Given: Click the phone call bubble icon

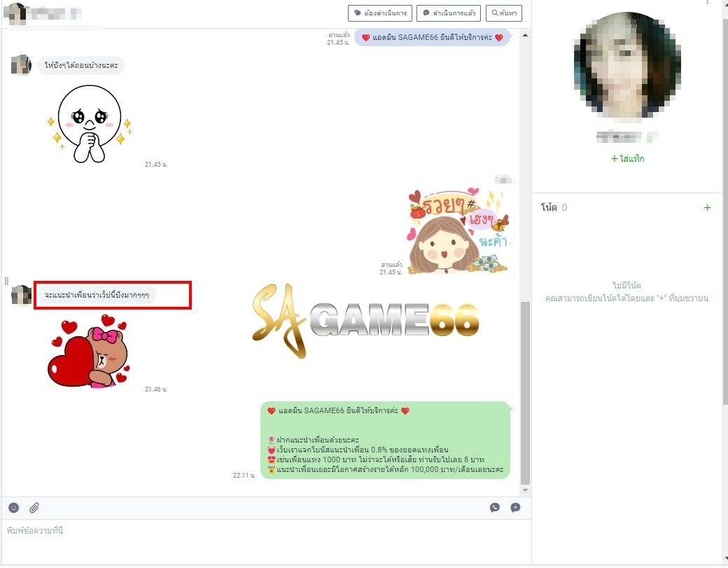Looking at the screenshot, I should [x=495, y=508].
